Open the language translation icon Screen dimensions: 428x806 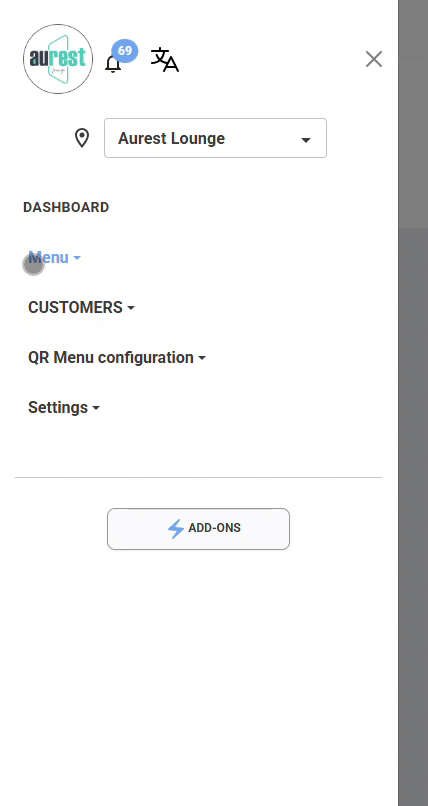pos(164,60)
